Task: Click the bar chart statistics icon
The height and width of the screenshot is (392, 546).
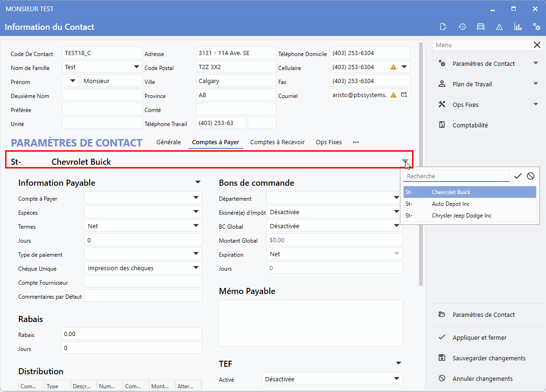Action: tap(518, 27)
